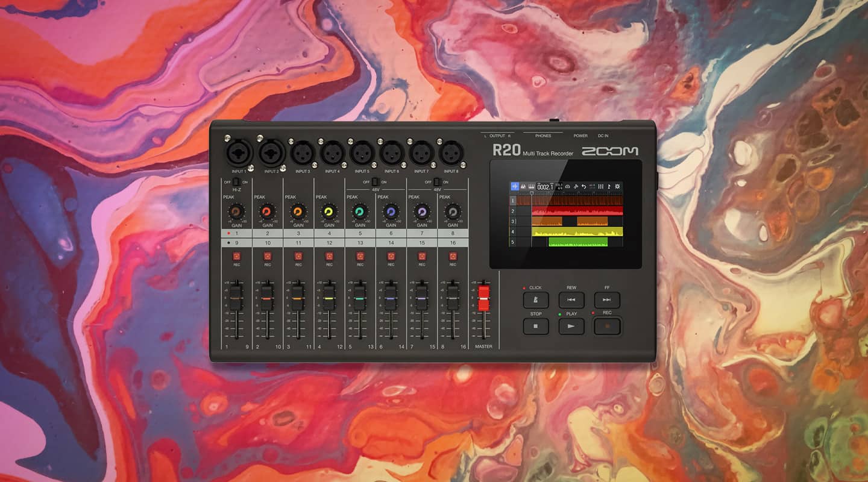
Task: Tap the blue waveform icon on the touchscreen
Action: pos(515,187)
